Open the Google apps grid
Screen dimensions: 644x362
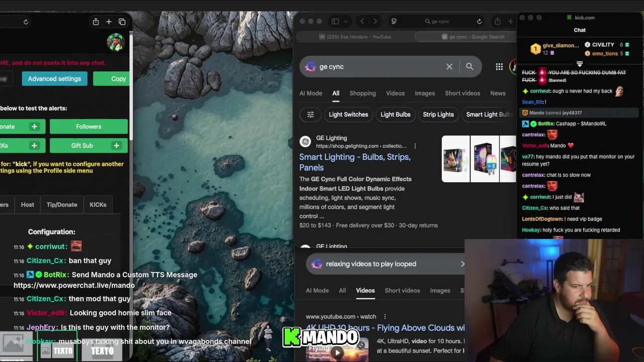(499, 66)
